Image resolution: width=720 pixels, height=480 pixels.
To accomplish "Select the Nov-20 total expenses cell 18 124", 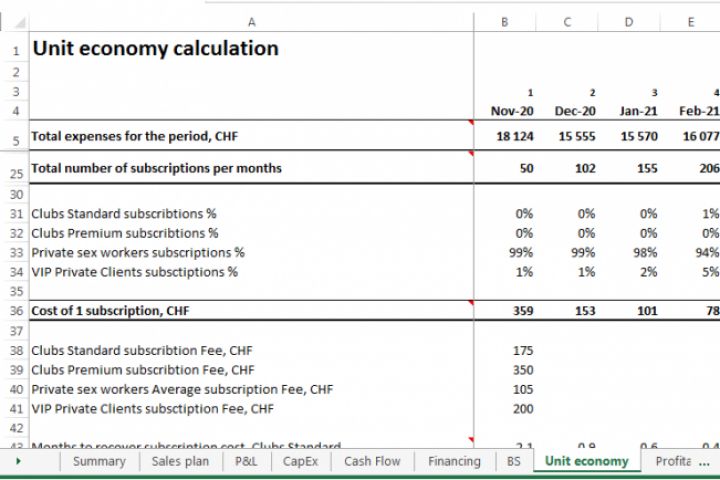I will (x=515, y=136).
